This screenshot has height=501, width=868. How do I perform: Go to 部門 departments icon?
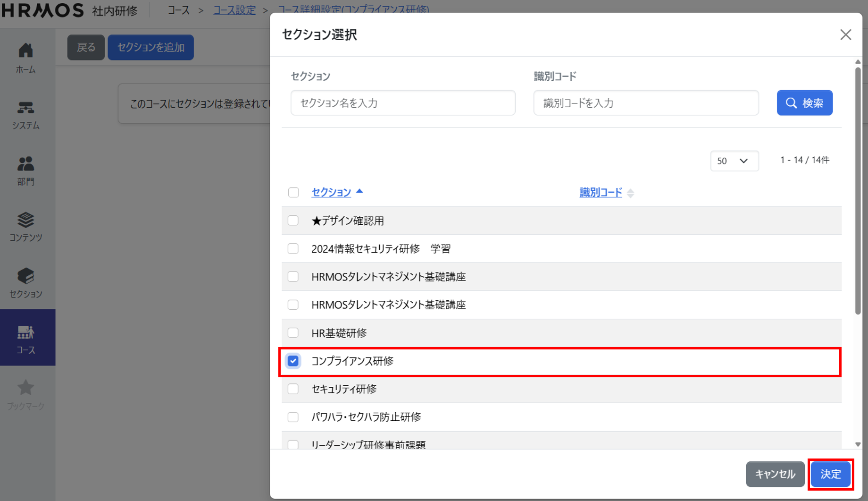click(26, 164)
